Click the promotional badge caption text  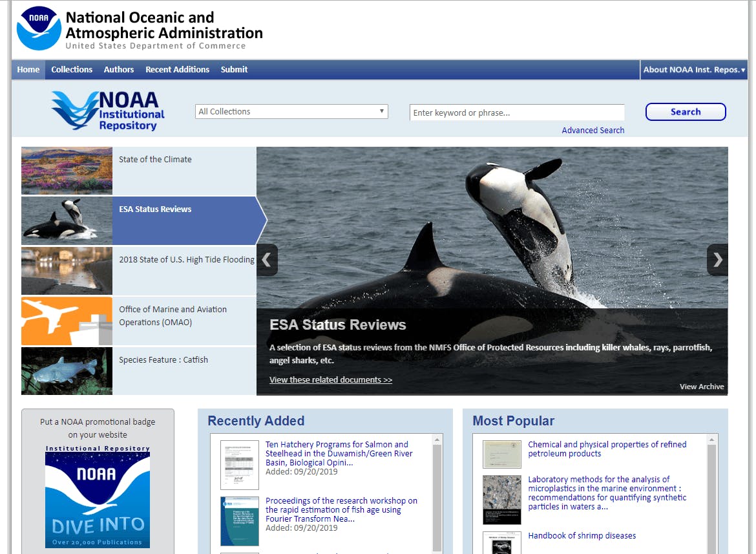(98, 428)
